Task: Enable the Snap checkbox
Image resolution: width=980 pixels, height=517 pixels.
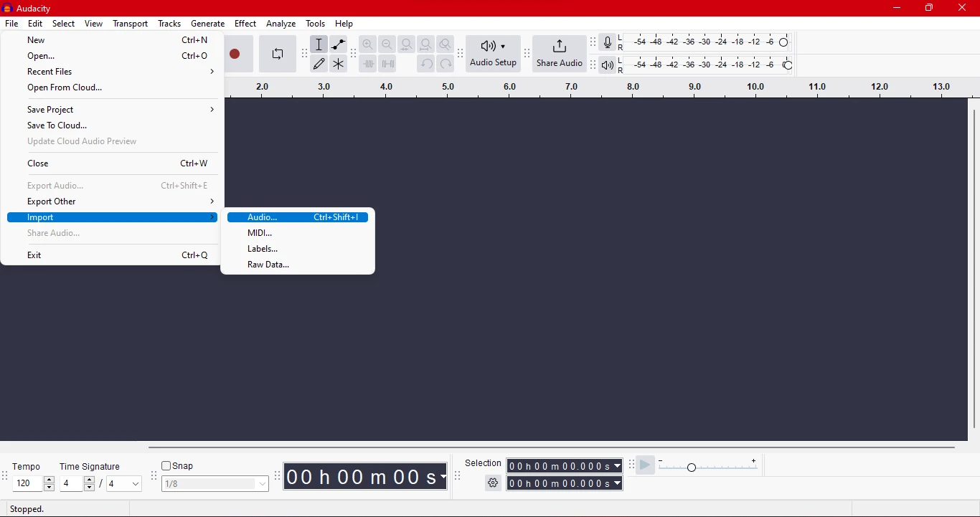Action: pos(166,466)
